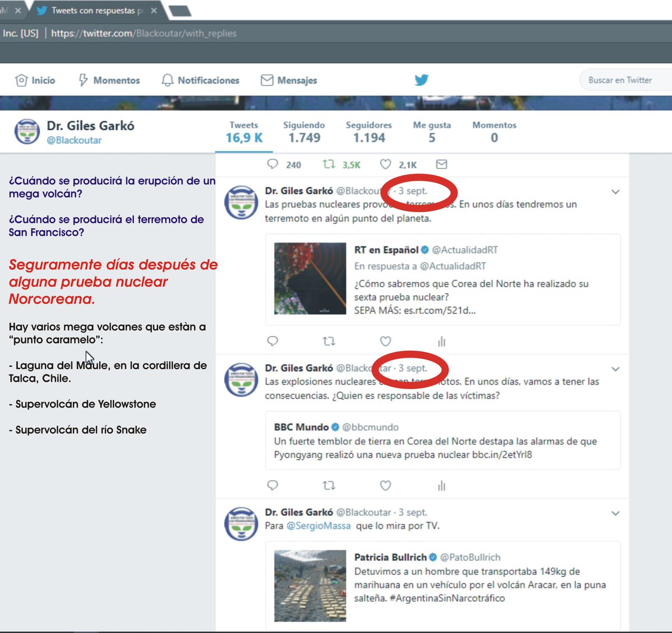
Task: Click the address bar URL
Action: 144,33
